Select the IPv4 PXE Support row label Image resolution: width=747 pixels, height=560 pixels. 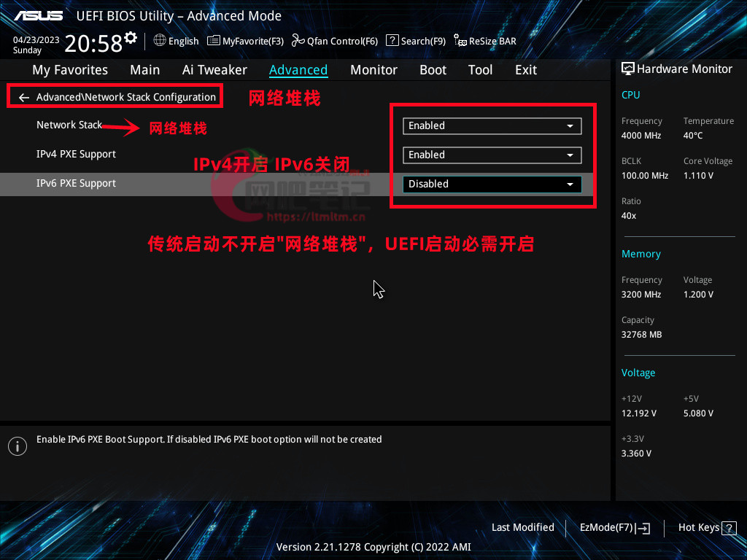(76, 155)
